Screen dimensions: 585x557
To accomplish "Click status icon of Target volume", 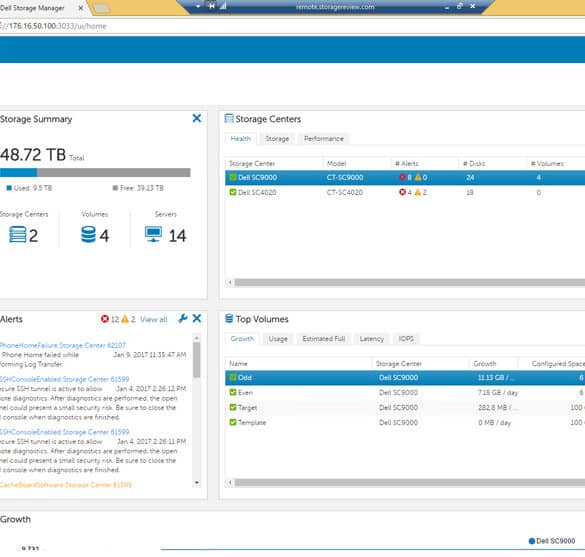I will tap(233, 407).
